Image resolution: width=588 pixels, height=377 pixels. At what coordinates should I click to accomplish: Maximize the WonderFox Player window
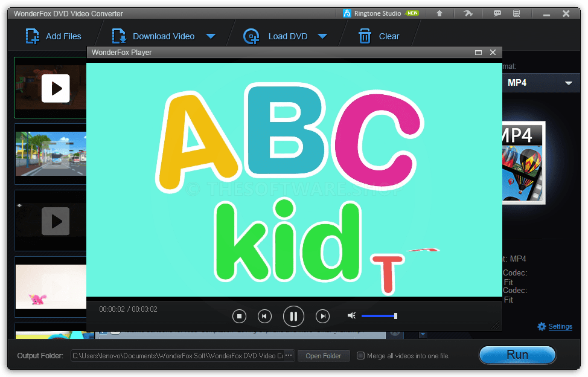click(x=478, y=53)
